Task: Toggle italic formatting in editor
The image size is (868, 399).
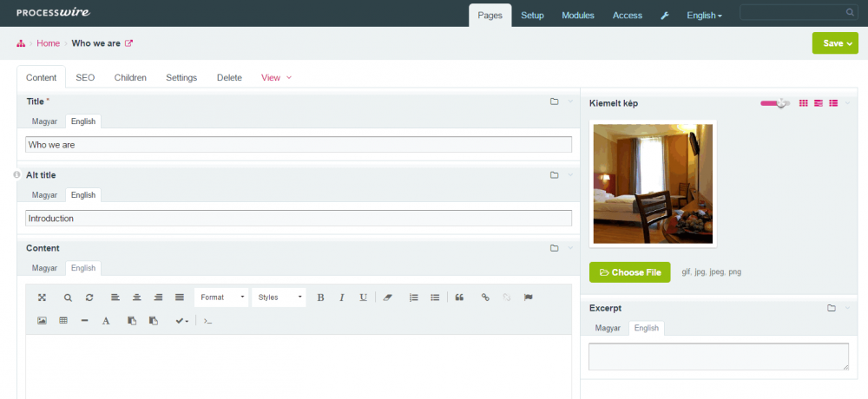Action: (x=342, y=298)
